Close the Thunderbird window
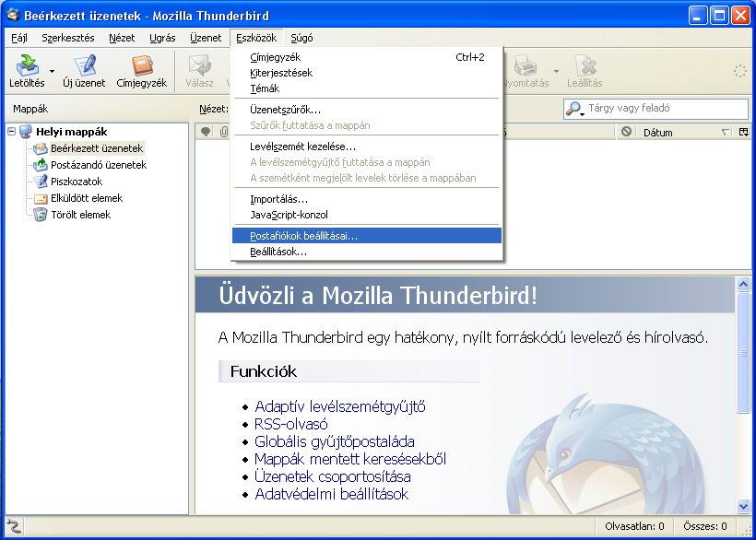The height and width of the screenshot is (540, 756). coord(740,16)
